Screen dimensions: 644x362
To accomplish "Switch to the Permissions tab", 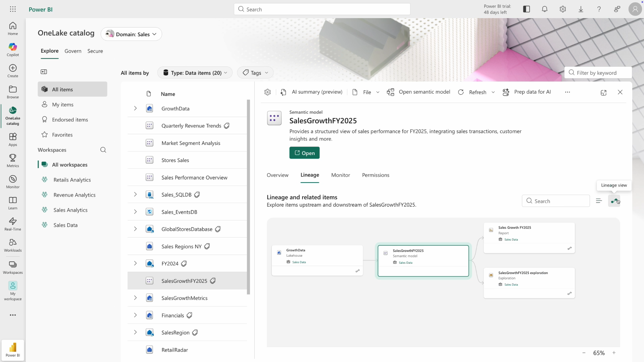I will tap(376, 175).
